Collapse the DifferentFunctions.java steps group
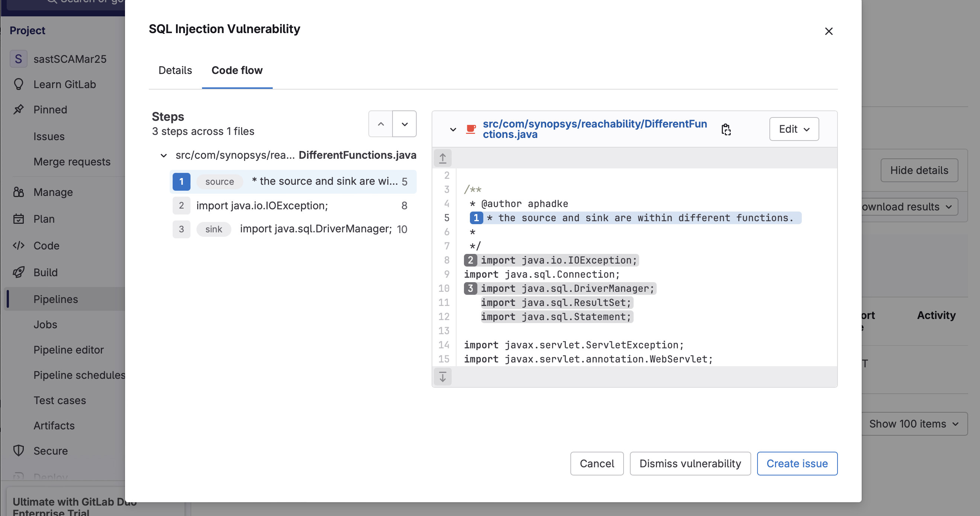 point(163,155)
